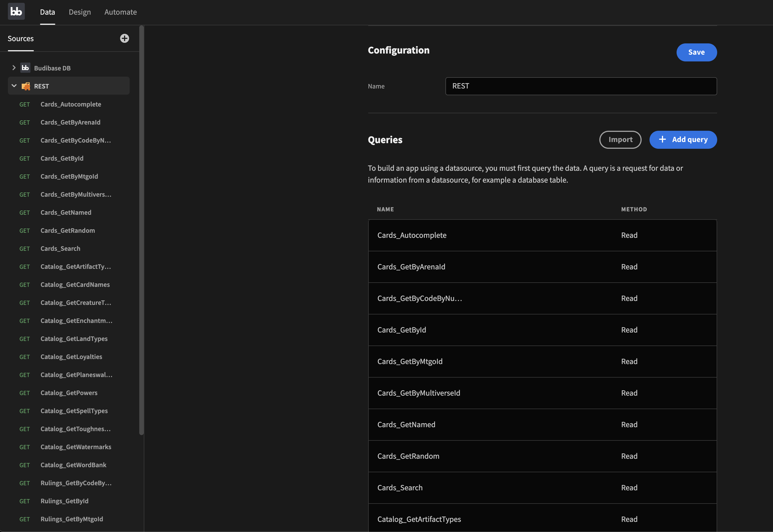Switch to the Design tab
Image resolution: width=773 pixels, height=532 pixels.
(80, 12)
